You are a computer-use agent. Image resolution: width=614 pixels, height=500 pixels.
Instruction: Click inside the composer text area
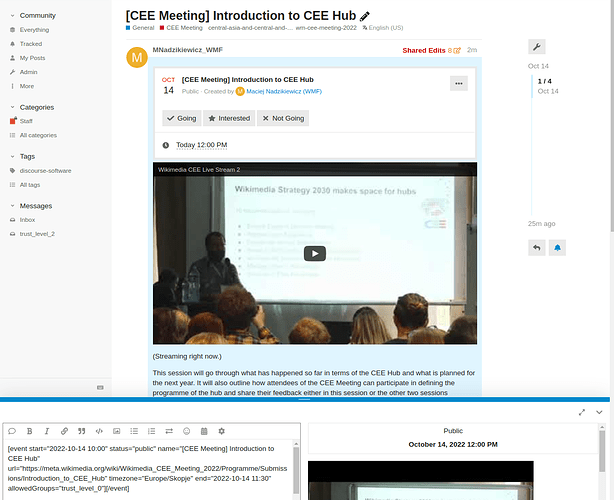pos(148,469)
